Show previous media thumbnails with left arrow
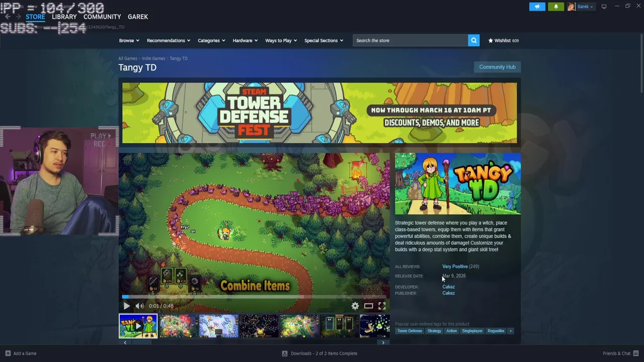 tap(125, 342)
